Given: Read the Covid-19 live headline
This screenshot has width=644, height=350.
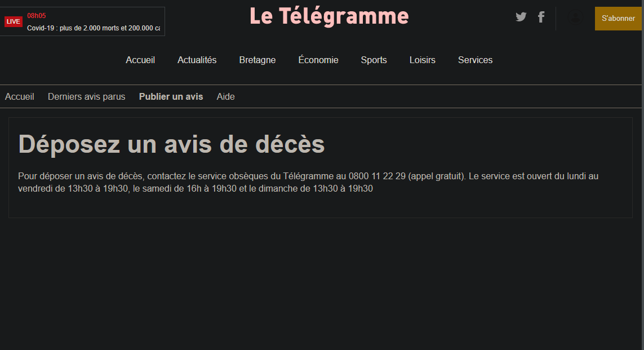Looking at the screenshot, I should pos(94,28).
